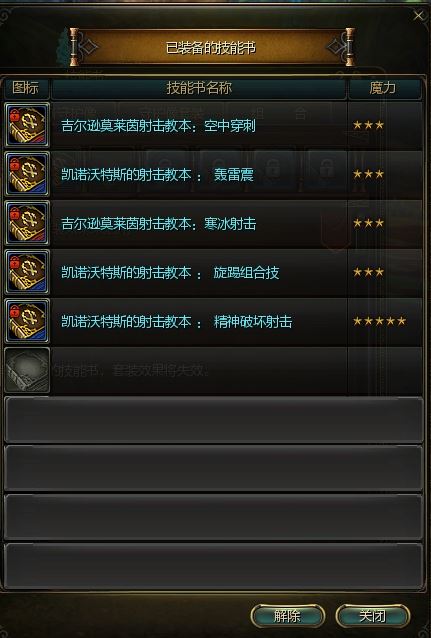Select the row 凯诺沃特斯的射击教本：精神破坏射击

(x=213, y=321)
